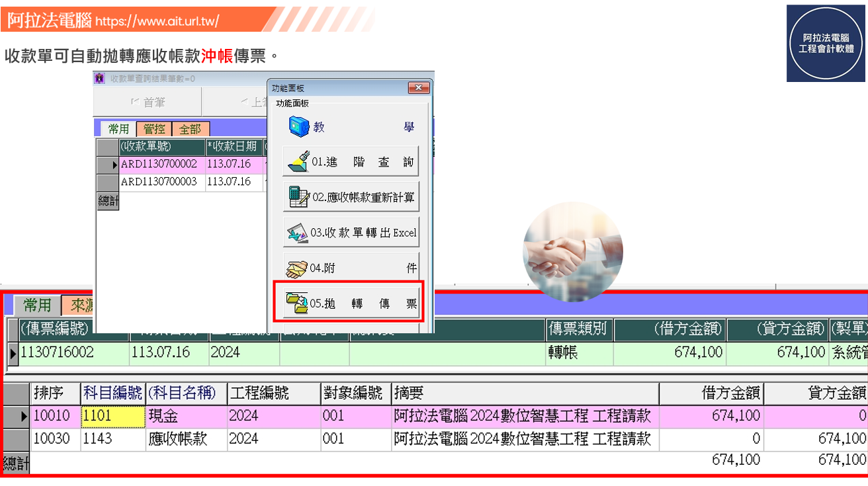The image size is (868, 486).
Task: Switch to 管控 tab
Action: 154,129
